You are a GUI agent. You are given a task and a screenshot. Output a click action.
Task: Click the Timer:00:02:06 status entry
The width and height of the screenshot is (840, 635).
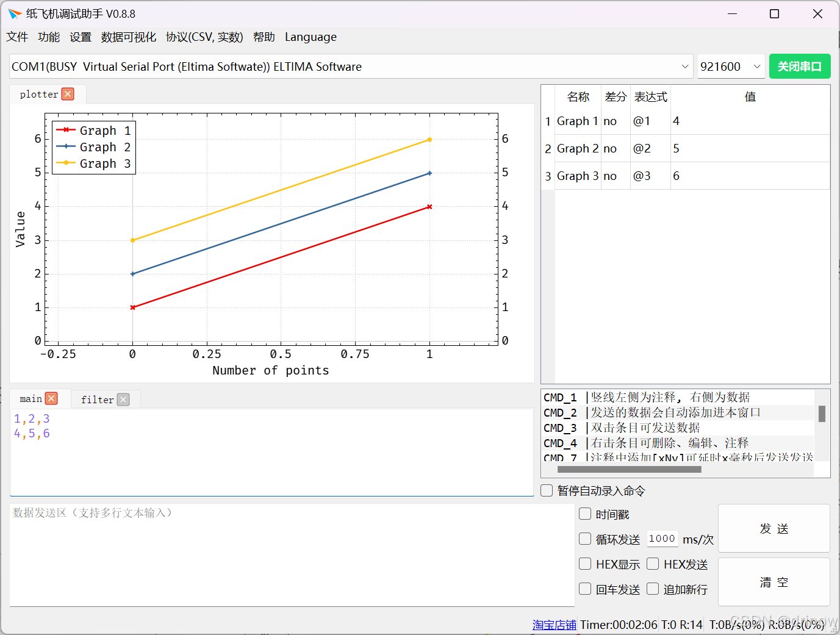coord(619,625)
